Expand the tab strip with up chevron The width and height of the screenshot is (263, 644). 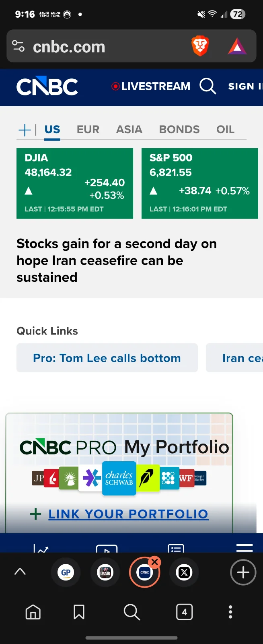pos(20,572)
